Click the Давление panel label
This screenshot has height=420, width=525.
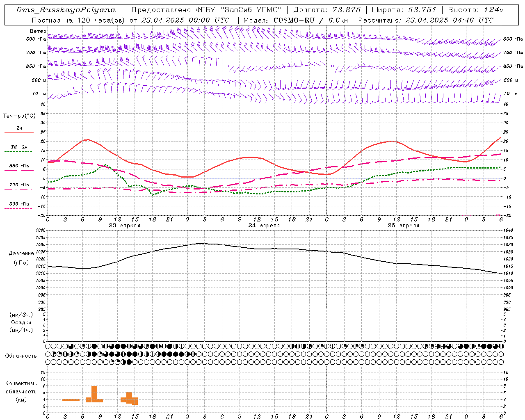point(21,253)
